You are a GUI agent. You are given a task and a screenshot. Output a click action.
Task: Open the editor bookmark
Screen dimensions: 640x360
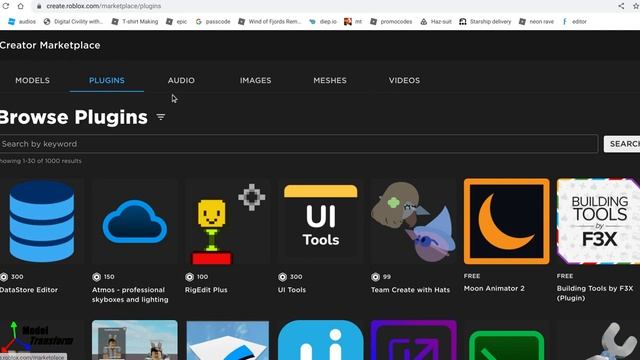574,22
